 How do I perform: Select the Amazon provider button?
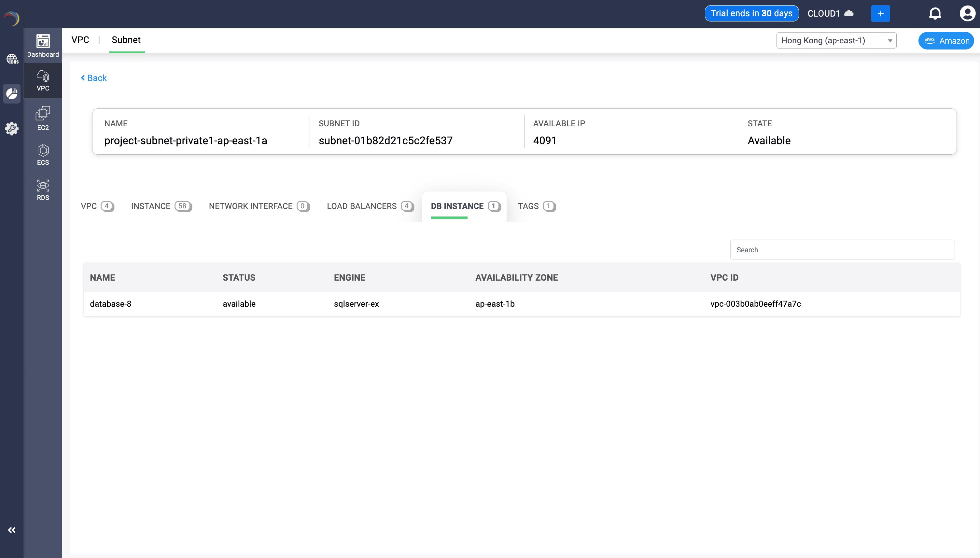pyautogui.click(x=945, y=40)
